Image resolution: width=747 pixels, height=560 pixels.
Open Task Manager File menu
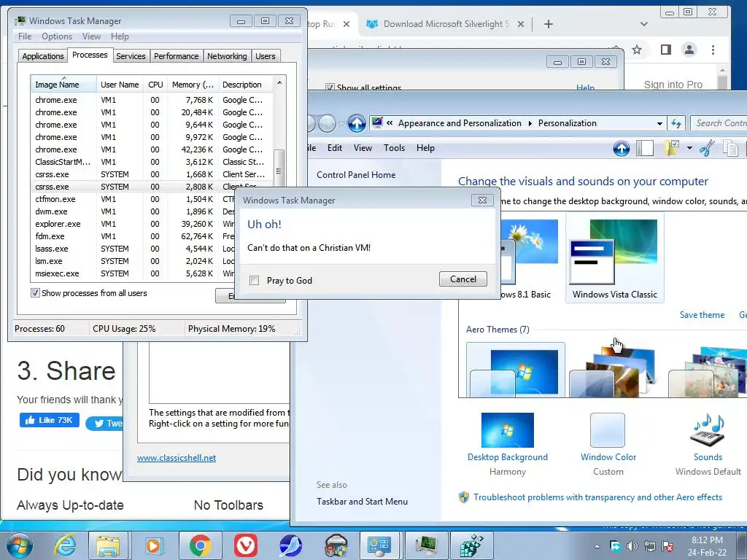(x=25, y=36)
